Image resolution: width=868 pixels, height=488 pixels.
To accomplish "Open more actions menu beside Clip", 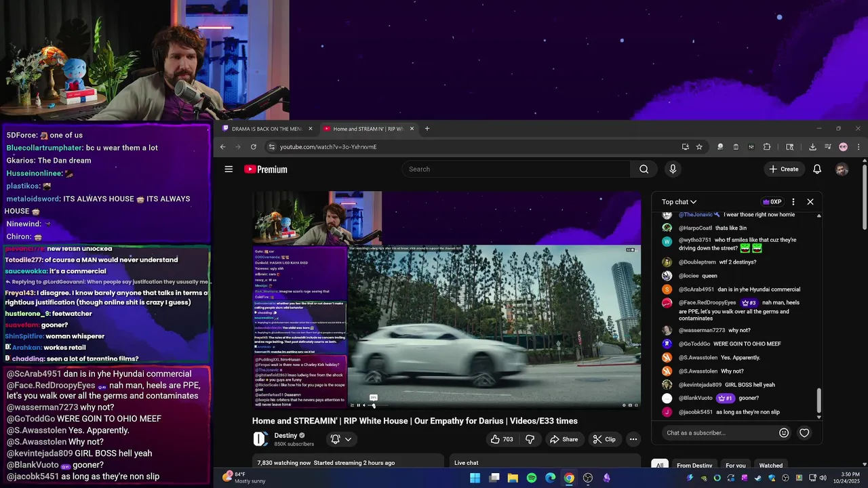I will point(633,439).
